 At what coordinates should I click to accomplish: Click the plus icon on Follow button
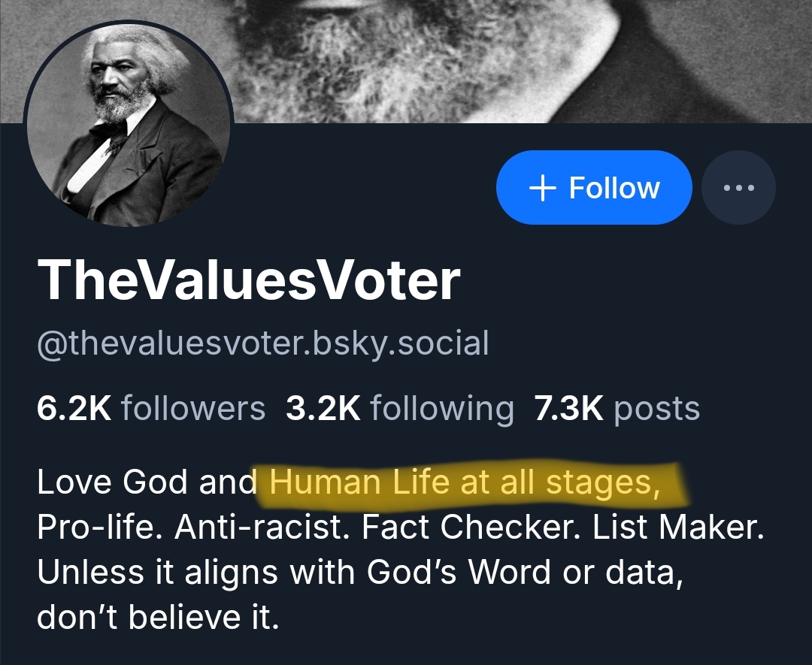coord(542,188)
